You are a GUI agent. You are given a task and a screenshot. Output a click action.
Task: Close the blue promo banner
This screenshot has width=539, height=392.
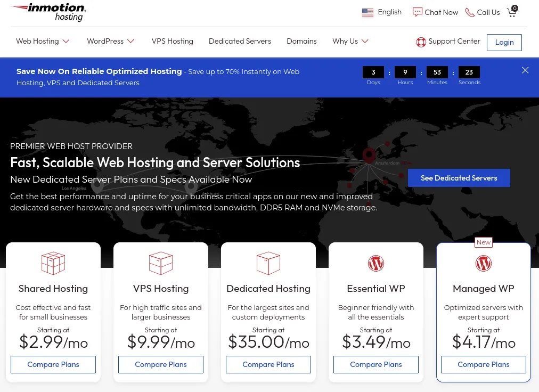525,70
